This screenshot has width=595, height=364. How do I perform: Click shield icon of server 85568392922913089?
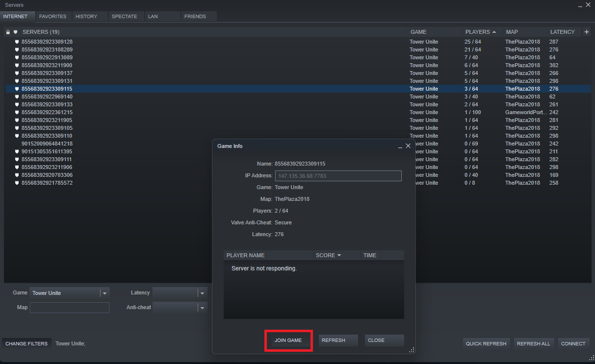pos(17,57)
